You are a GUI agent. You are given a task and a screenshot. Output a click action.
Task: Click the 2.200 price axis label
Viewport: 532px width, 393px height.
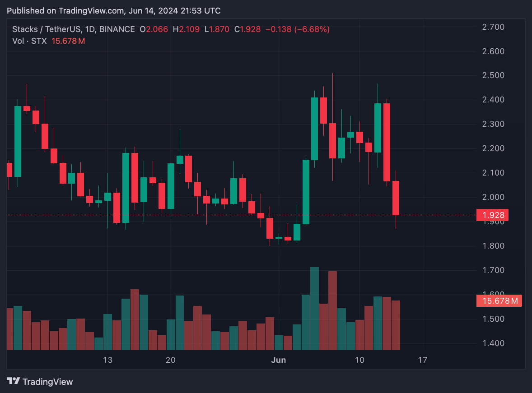click(493, 148)
